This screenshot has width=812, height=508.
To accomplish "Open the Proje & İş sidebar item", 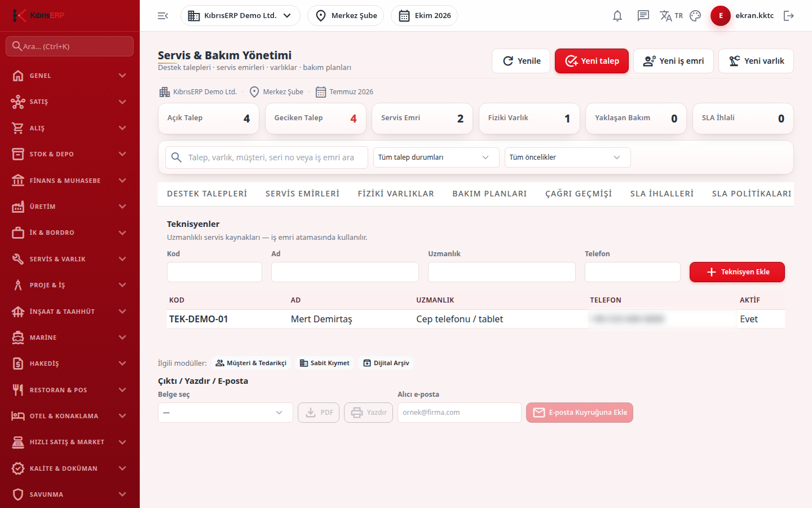I will 69,285.
